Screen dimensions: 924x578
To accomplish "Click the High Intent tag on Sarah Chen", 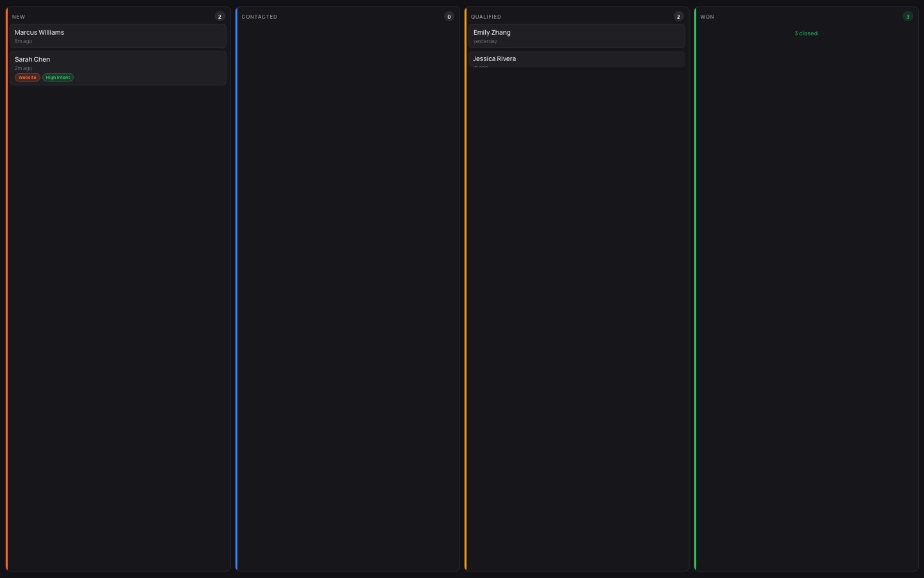I will click(x=58, y=77).
